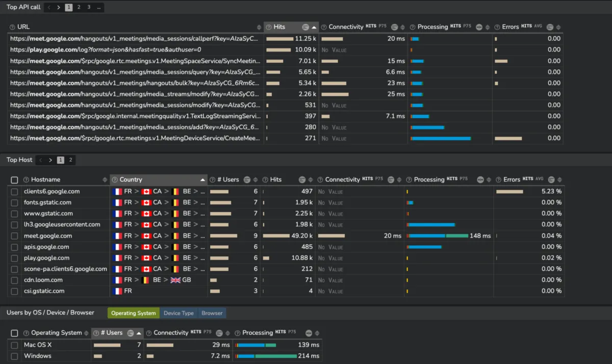Click the Windows 214 ms processing bar
The image size is (612, 364).
point(266,356)
